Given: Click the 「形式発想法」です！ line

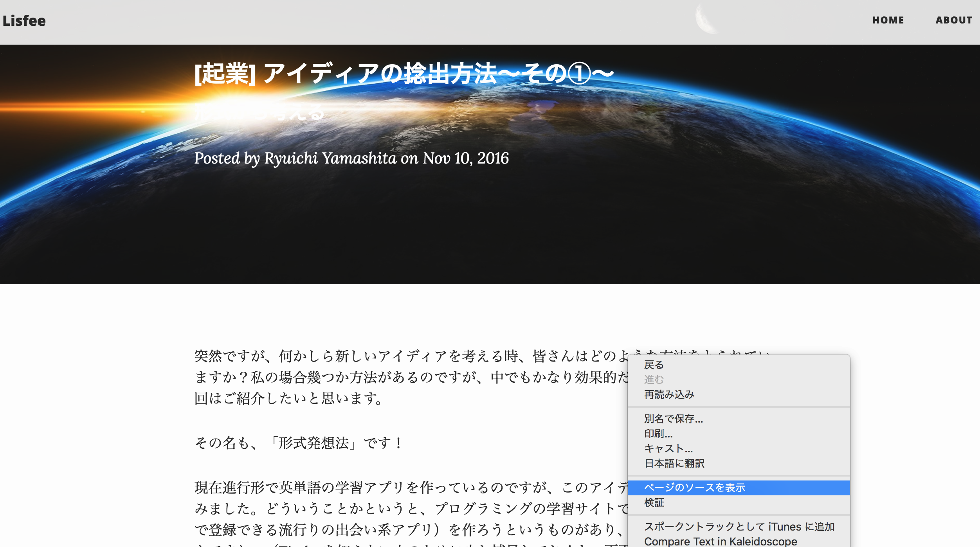Looking at the screenshot, I should click(298, 443).
